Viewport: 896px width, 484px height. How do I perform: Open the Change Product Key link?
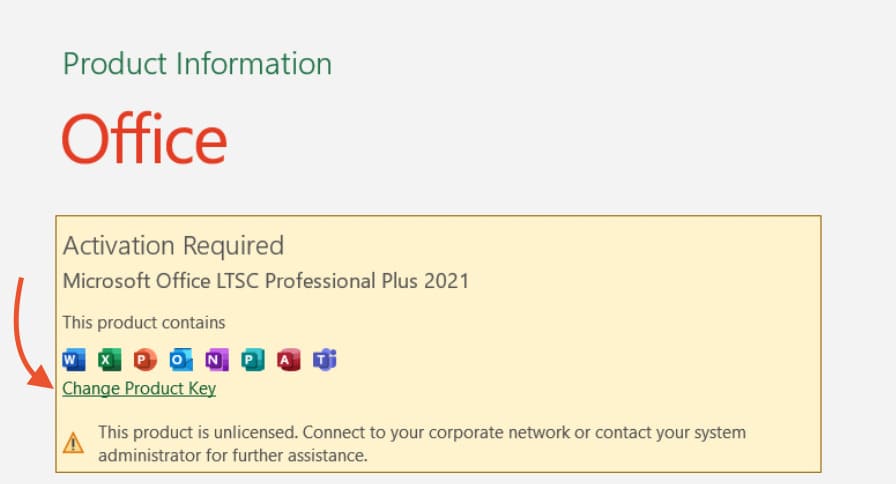139,388
